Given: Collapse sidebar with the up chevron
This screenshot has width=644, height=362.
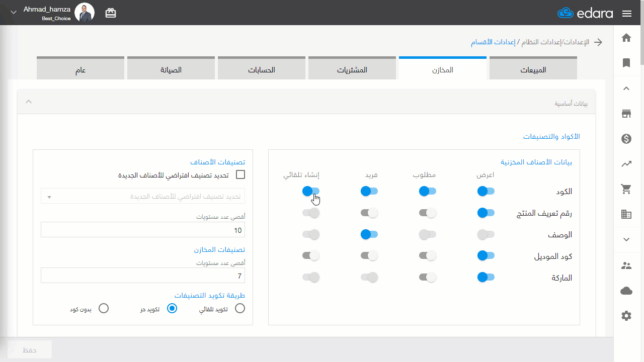Looking at the screenshot, I should 626,88.
